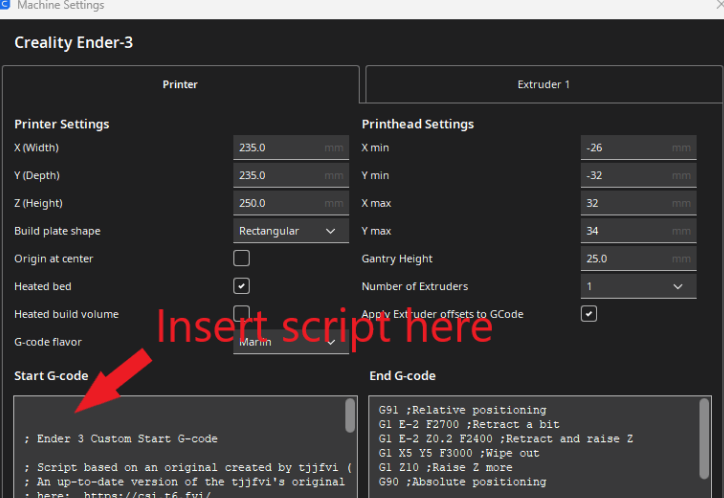The width and height of the screenshot is (724, 498).
Task: Click the End G-code scrollbar thumb
Action: pos(704,439)
